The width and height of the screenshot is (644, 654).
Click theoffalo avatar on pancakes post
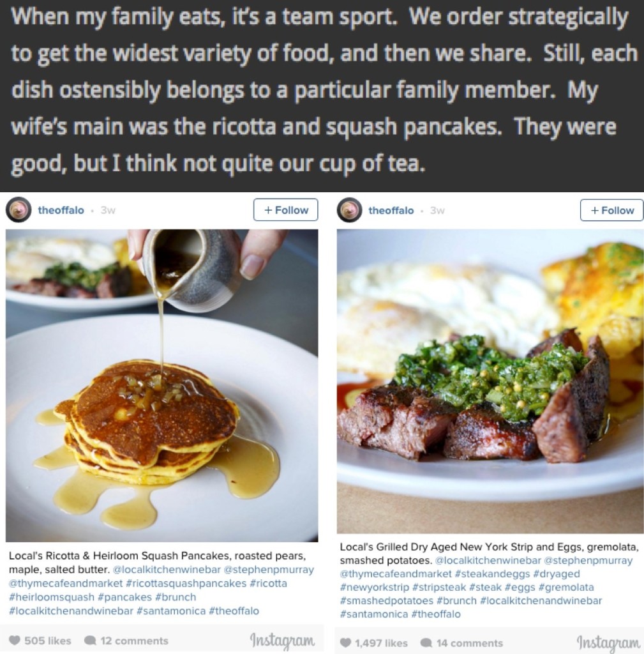coord(19,210)
